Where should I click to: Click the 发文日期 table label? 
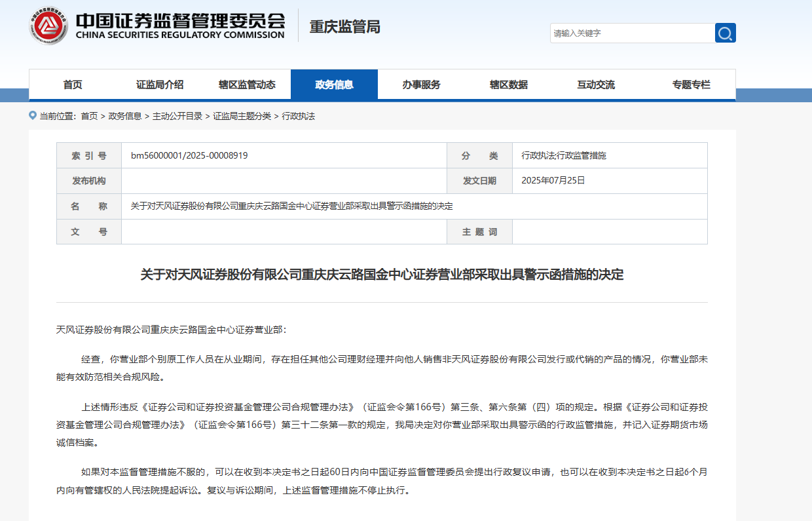479,181
